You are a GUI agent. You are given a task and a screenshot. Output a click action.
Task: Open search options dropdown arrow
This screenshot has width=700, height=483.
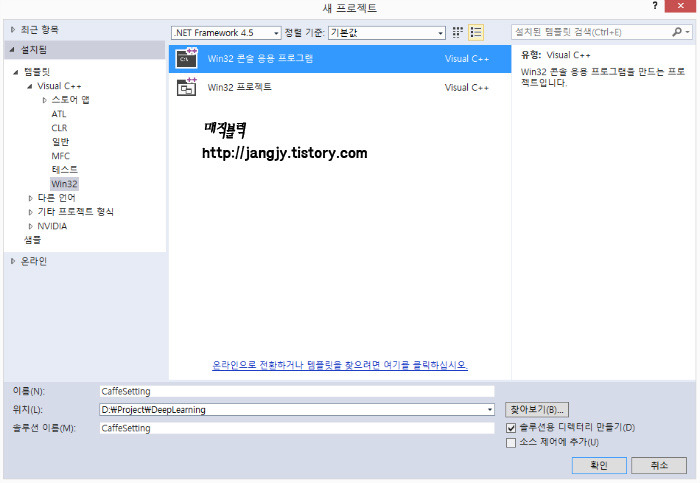tap(688, 32)
